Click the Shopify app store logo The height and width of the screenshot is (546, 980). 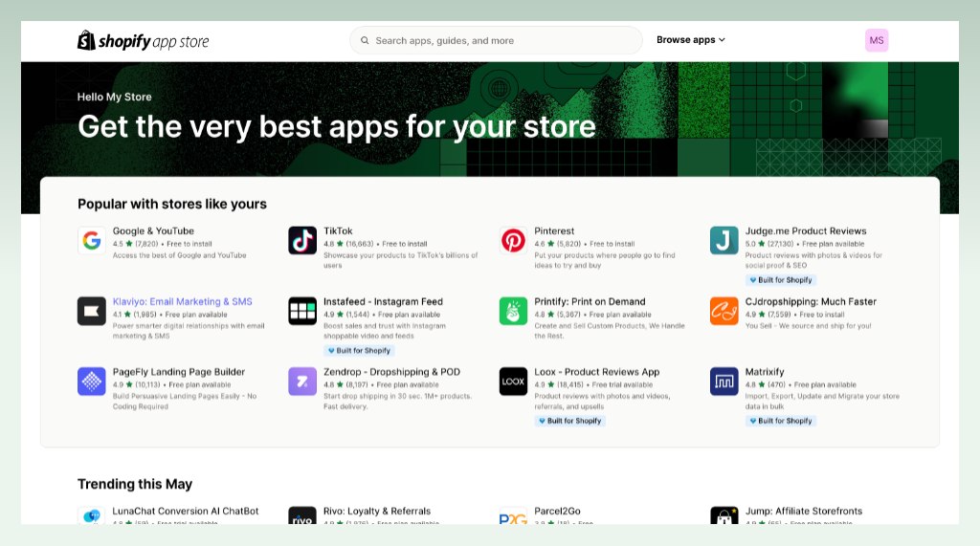click(144, 40)
